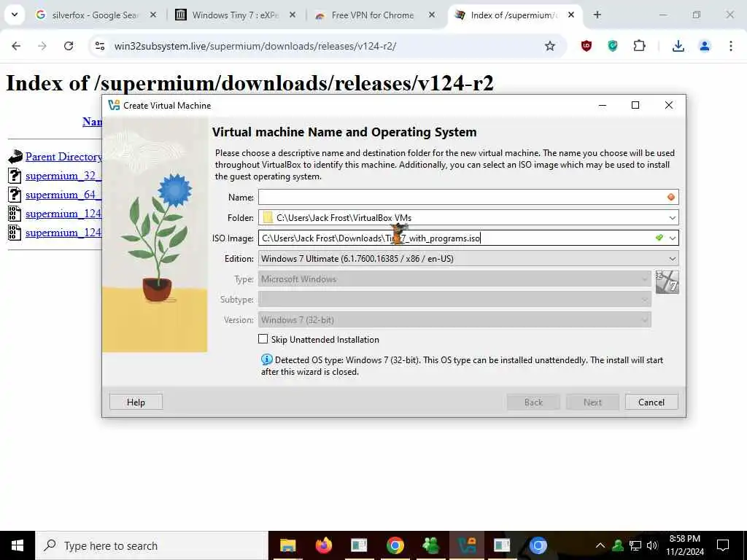Open the notification center icon
Viewport: 747px width, 560px height.
click(723, 545)
